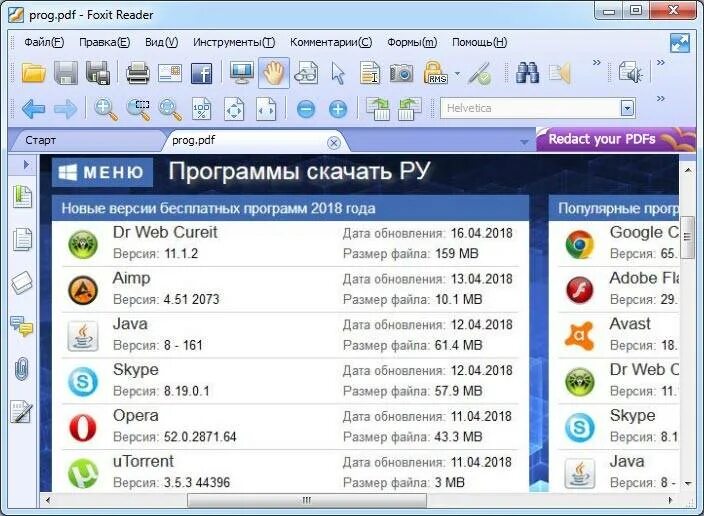Screen dimensions: 704x516
Task: Open the Файл menu
Action: [44, 42]
